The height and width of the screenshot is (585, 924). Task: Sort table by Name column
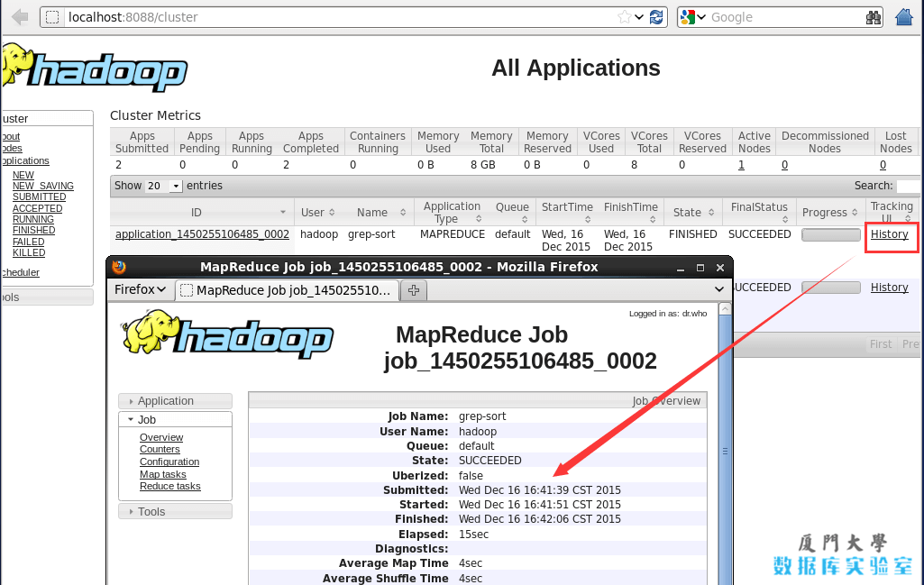point(379,212)
